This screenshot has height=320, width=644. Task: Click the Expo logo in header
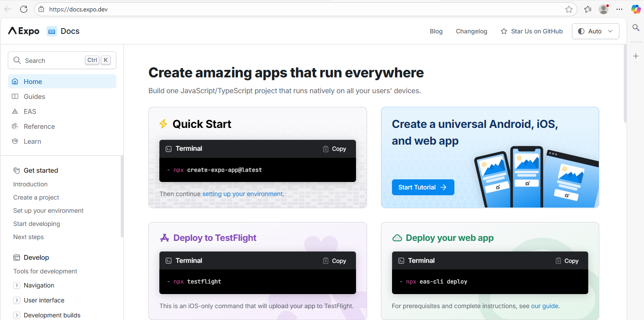(24, 31)
